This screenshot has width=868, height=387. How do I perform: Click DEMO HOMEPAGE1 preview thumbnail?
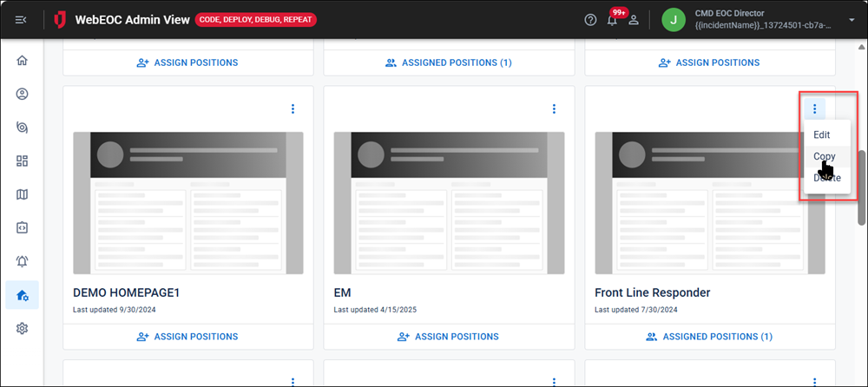pyautogui.click(x=188, y=203)
